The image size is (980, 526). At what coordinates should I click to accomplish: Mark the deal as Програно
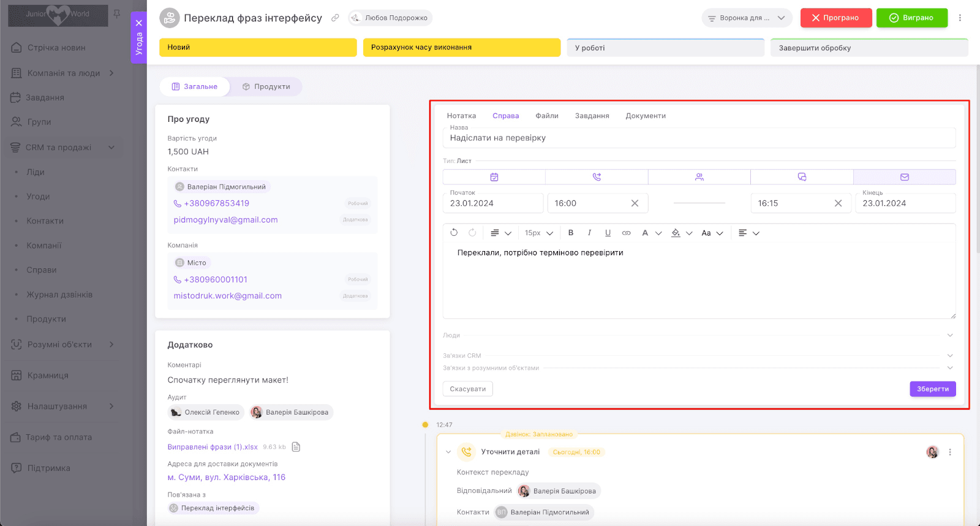(835, 18)
